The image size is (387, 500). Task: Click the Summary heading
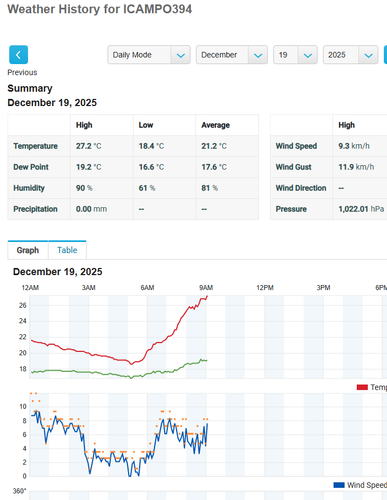pos(30,88)
